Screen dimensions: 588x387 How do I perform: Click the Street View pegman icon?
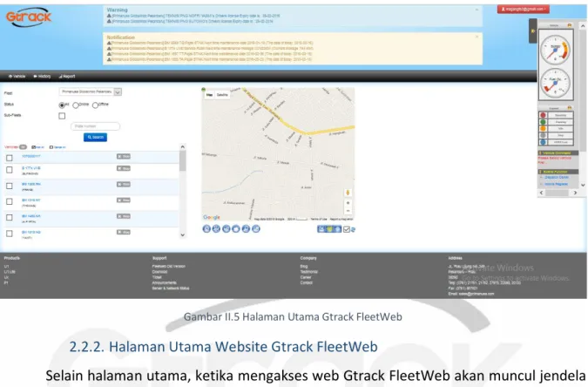point(348,193)
